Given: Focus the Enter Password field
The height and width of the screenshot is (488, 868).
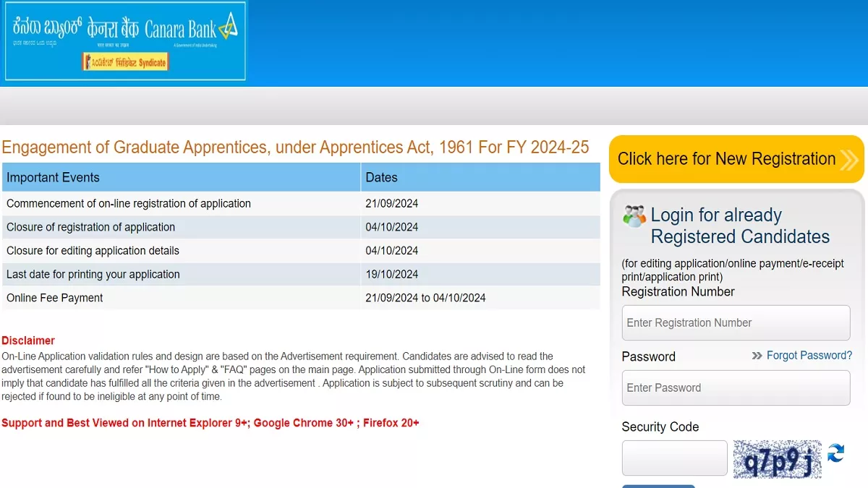Looking at the screenshot, I should coord(736,388).
